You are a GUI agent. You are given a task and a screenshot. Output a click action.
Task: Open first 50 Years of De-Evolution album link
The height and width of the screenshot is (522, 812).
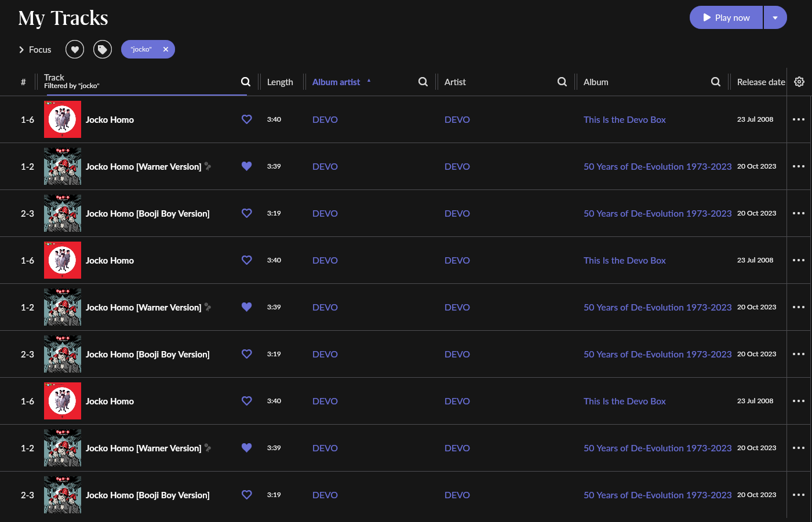658,166
